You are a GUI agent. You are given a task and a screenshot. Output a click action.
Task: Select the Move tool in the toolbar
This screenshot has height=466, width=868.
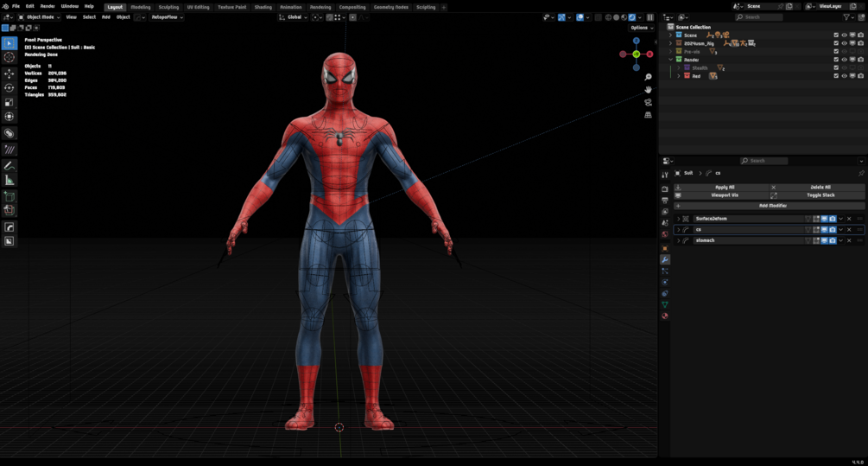pyautogui.click(x=10, y=73)
